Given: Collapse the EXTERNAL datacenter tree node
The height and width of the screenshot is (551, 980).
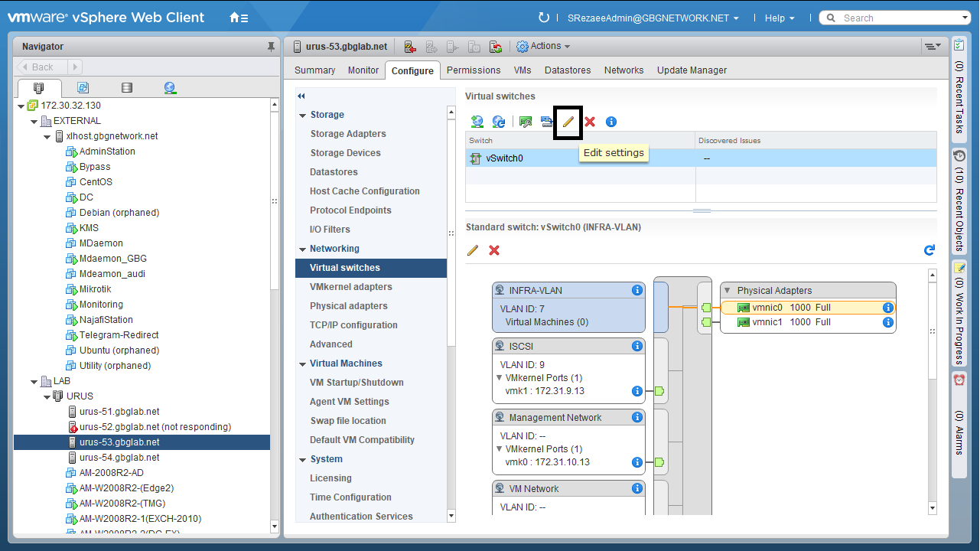Looking at the screenshot, I should 34,121.
